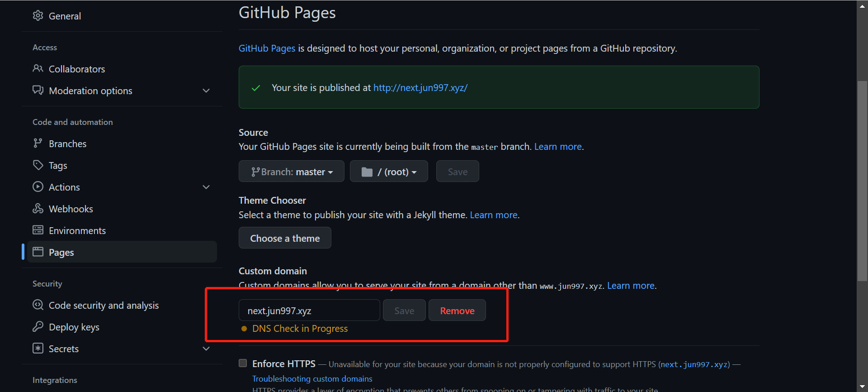Viewport: 868px width, 392px height.
Task: Click Learn more link in the Source section
Action: tap(558, 147)
